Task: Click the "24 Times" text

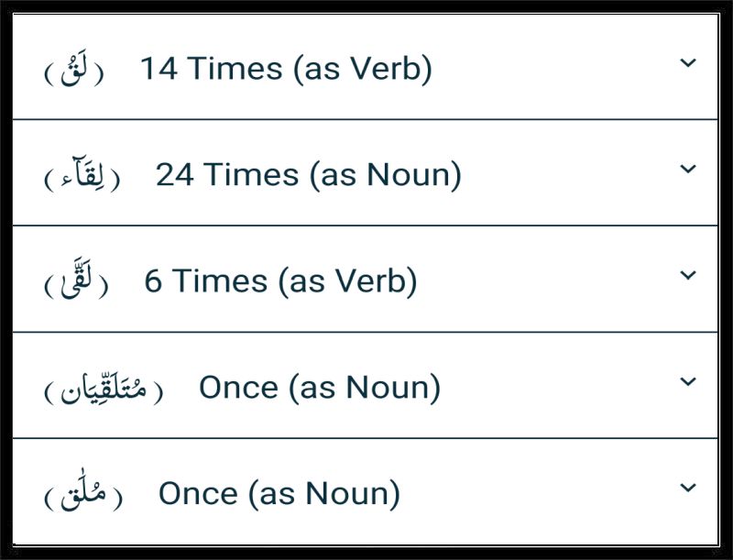Action: click(227, 174)
